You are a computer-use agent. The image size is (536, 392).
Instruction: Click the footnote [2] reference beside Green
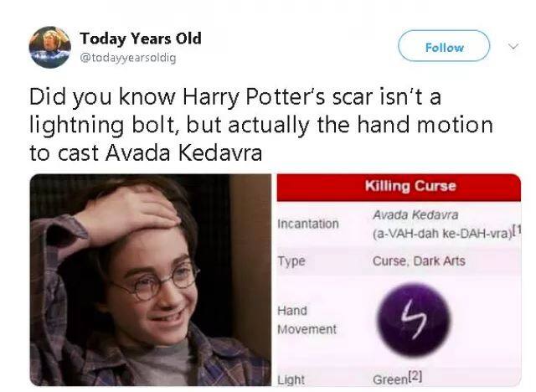pyautogui.click(x=415, y=376)
